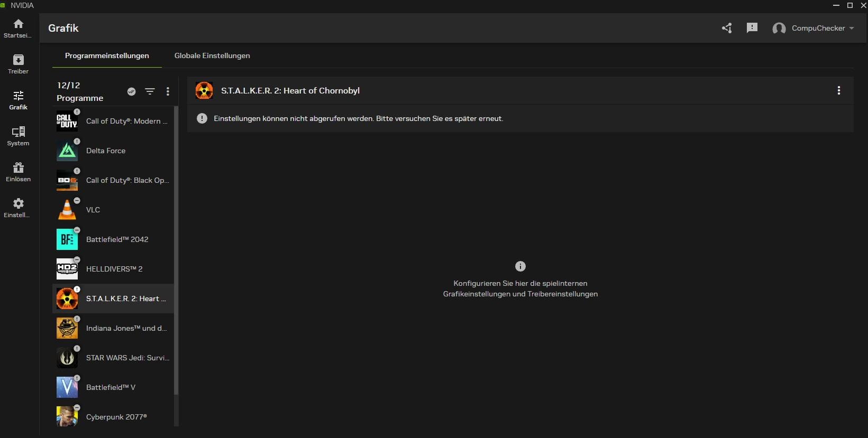Viewport: 868px width, 438px height.
Task: Click the Indiana Jones hat icon
Action: point(67,328)
